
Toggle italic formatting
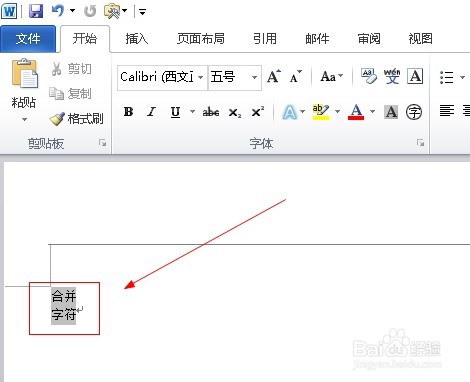[152, 112]
